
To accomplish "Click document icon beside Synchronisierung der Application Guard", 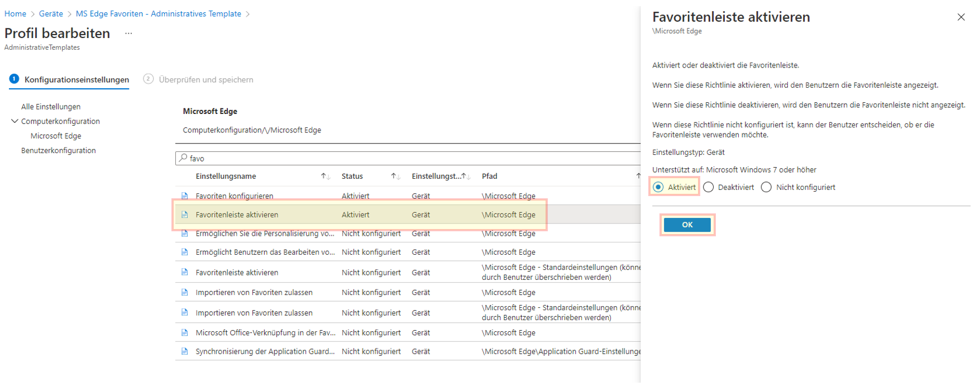I will (x=184, y=351).
